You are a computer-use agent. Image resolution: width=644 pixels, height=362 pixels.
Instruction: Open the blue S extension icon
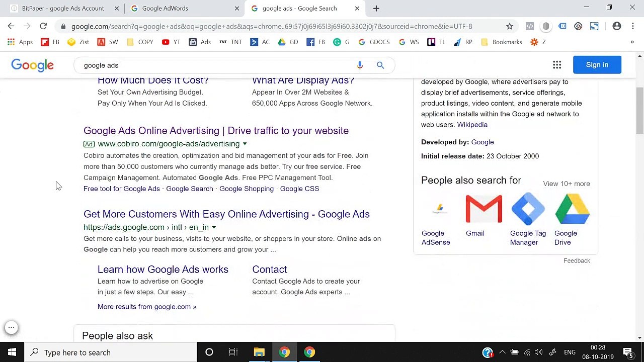click(x=594, y=26)
